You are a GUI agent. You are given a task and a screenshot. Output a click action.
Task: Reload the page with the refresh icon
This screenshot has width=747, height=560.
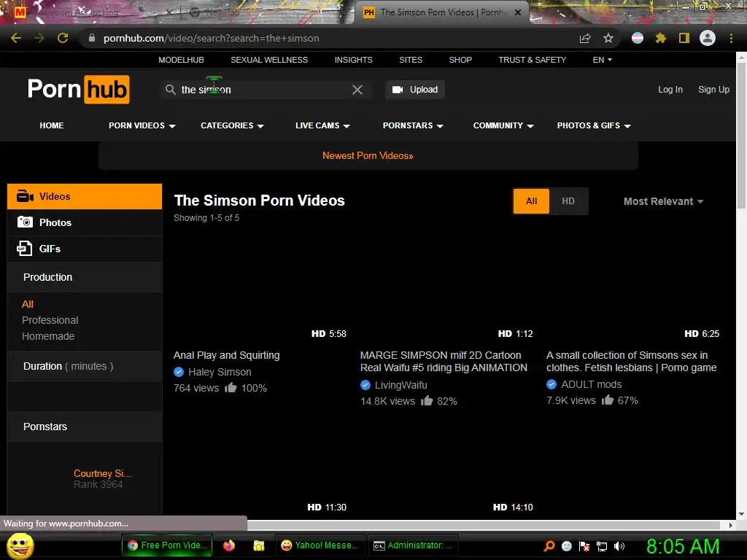point(63,38)
